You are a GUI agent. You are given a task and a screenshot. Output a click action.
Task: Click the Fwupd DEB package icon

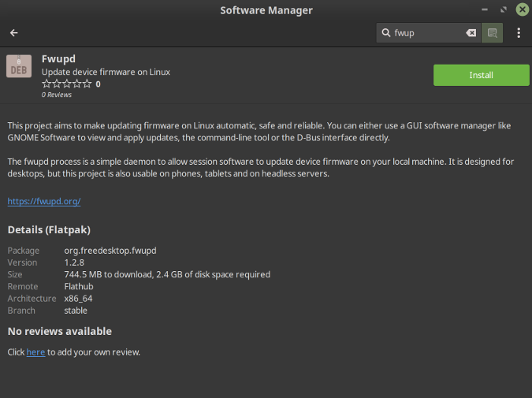click(19, 66)
